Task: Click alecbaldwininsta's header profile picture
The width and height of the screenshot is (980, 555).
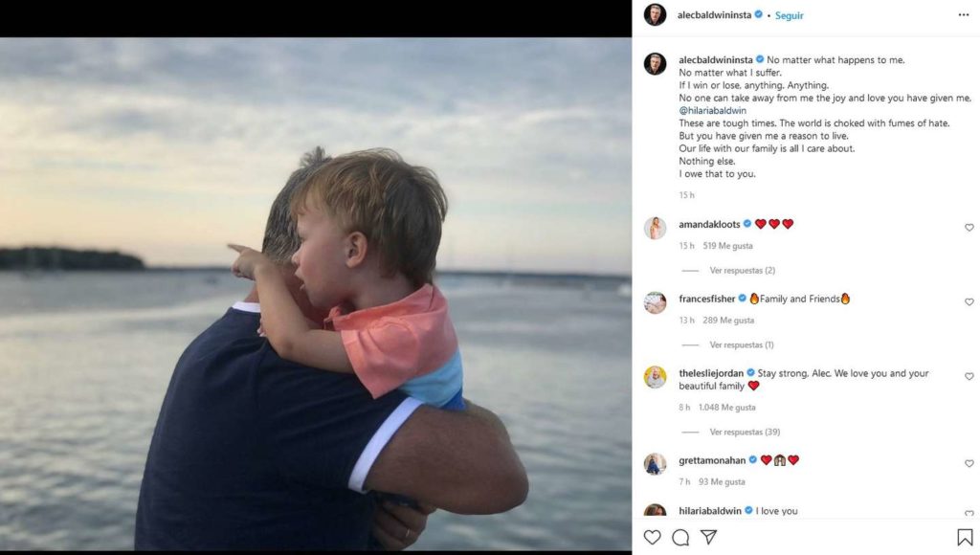Action: point(655,15)
